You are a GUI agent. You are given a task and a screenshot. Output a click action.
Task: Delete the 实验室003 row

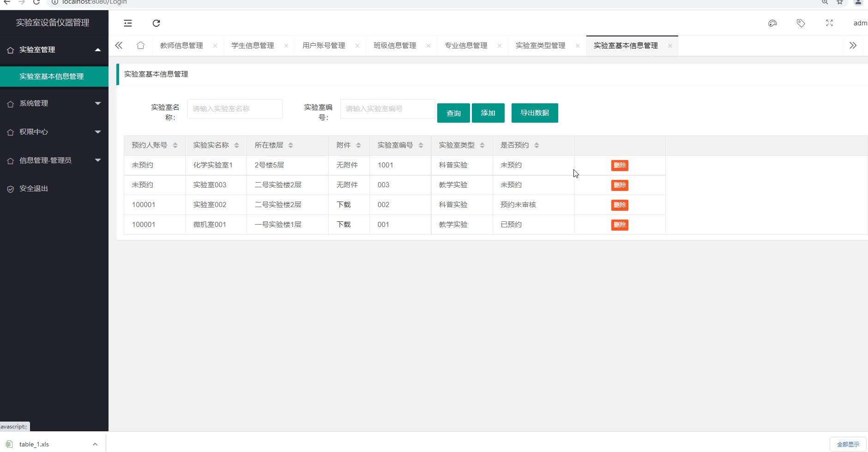(x=620, y=185)
